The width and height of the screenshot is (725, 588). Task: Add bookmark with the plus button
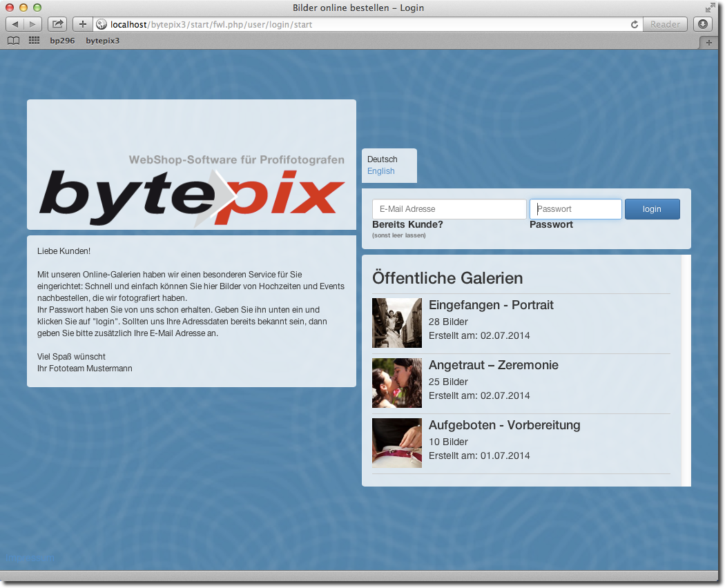pos(83,24)
